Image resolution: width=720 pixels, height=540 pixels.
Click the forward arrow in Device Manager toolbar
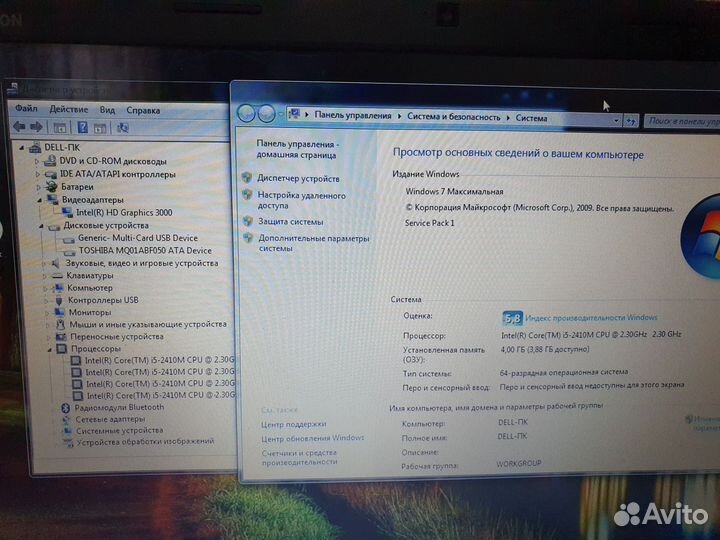pyautogui.click(x=36, y=127)
